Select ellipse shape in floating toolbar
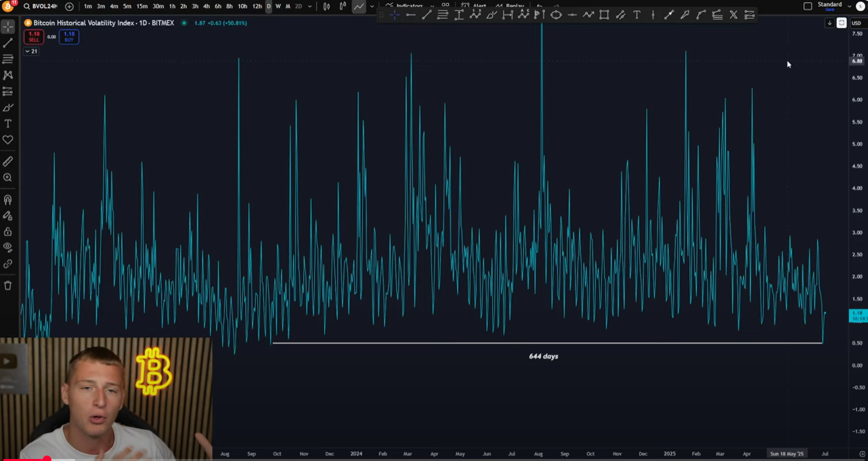Image resolution: width=868 pixels, height=461 pixels. [556, 15]
